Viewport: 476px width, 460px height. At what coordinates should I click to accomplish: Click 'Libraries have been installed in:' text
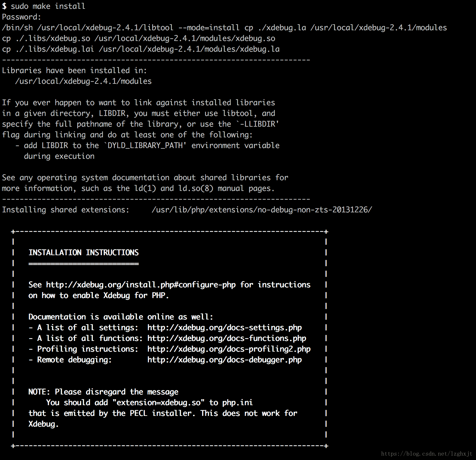coord(74,71)
